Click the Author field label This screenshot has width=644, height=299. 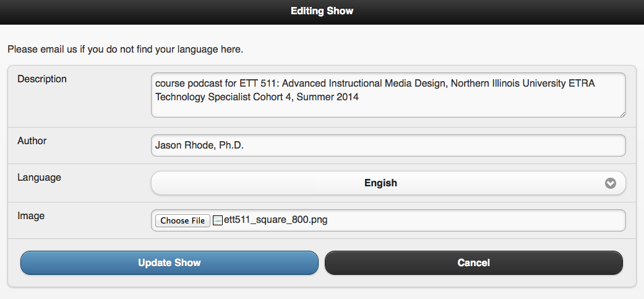[x=32, y=141]
